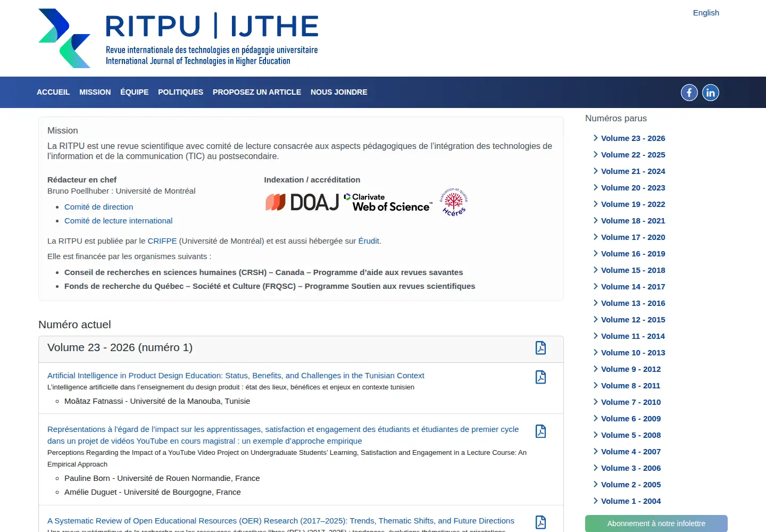Open the Nous joindre menu item
The height and width of the screenshot is (532, 766).
[339, 92]
